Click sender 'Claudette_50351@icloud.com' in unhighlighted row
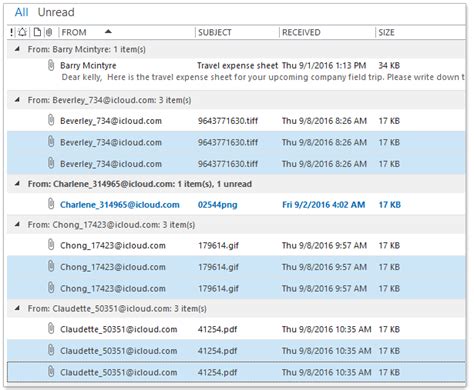The width and height of the screenshot is (474, 390). [x=119, y=329]
